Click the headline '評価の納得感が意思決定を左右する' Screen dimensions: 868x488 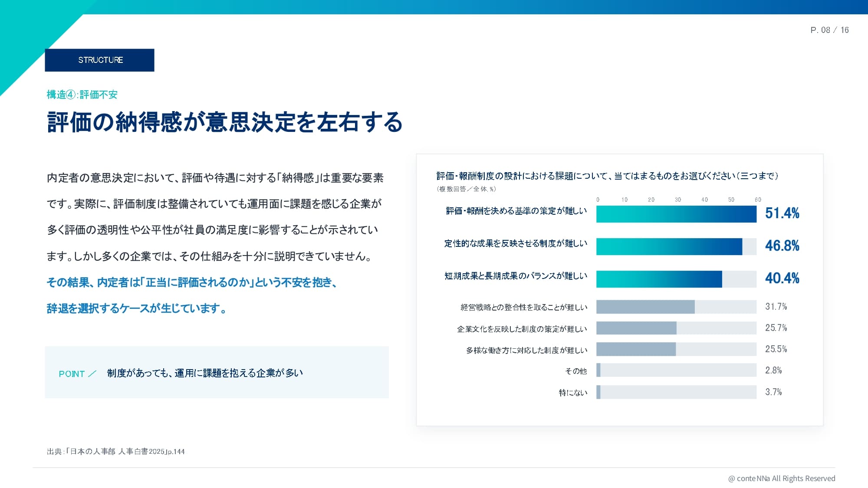225,122
